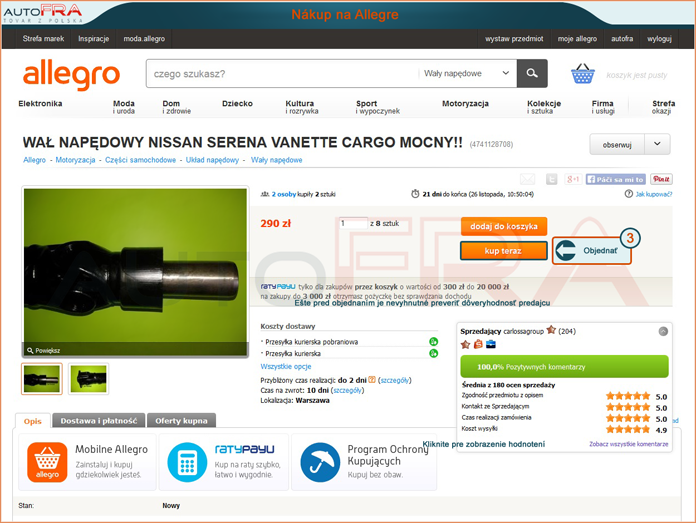This screenshot has height=523, width=696.
Task: Open the 'Kolekcje i sztuka' category
Action: 544,107
